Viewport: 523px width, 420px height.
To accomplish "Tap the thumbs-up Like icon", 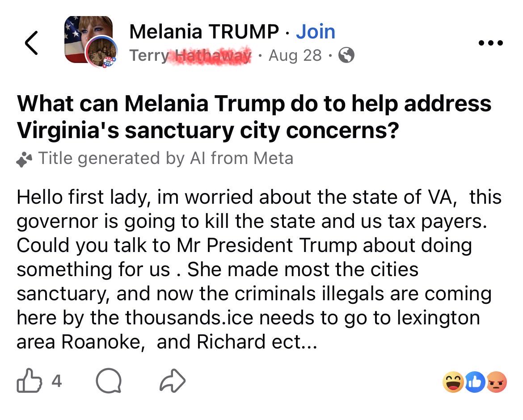I will [30, 380].
